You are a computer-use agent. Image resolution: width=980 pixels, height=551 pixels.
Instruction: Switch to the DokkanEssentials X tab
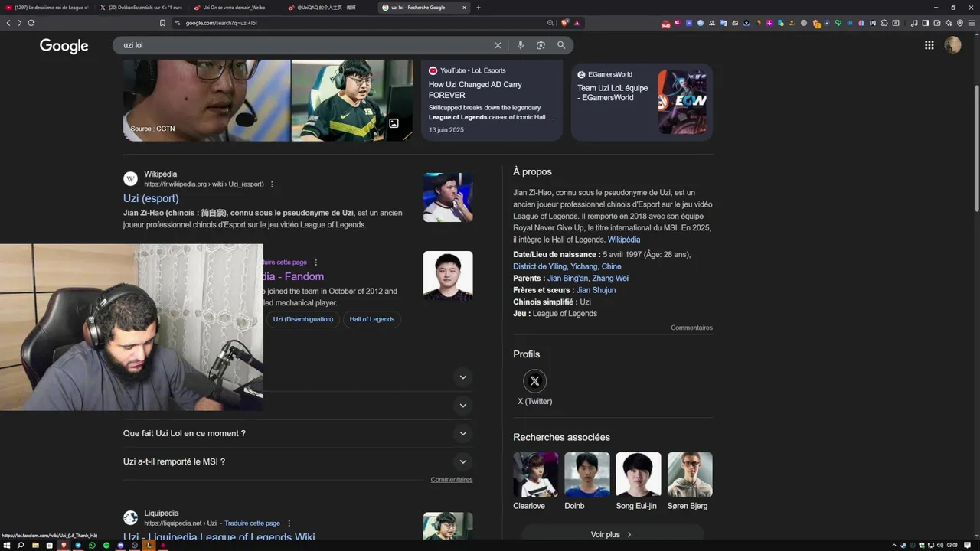click(x=141, y=8)
